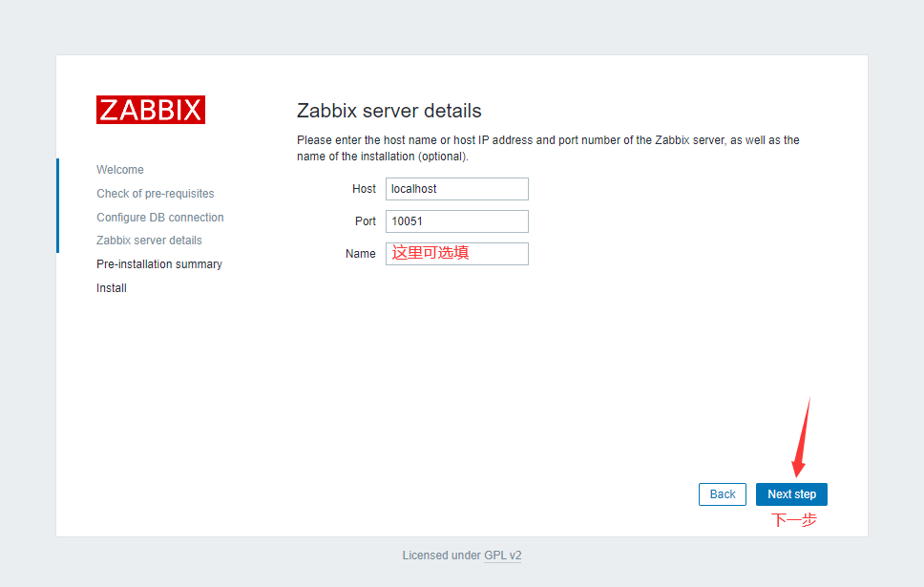This screenshot has width=924, height=587.
Task: Select the Port input field
Action: coord(457,221)
